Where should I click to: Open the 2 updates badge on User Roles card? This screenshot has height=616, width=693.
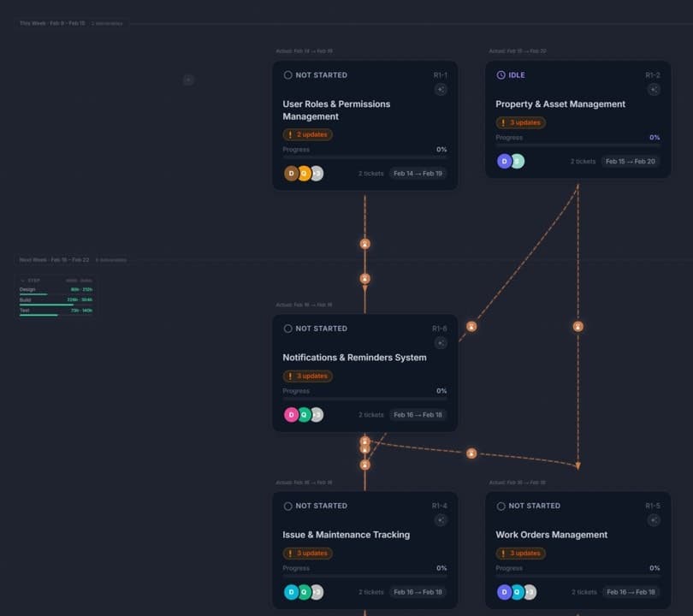click(x=308, y=134)
